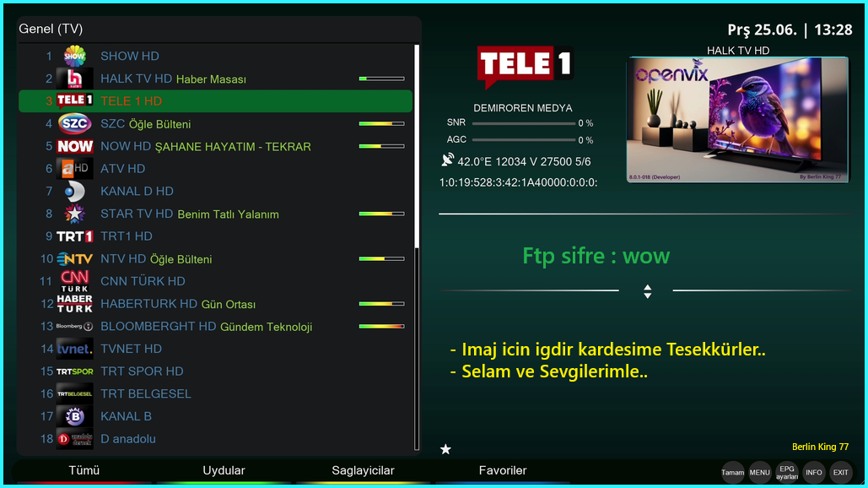Open the Tümü tab
Viewport: 868px width, 488px height.
[84, 470]
